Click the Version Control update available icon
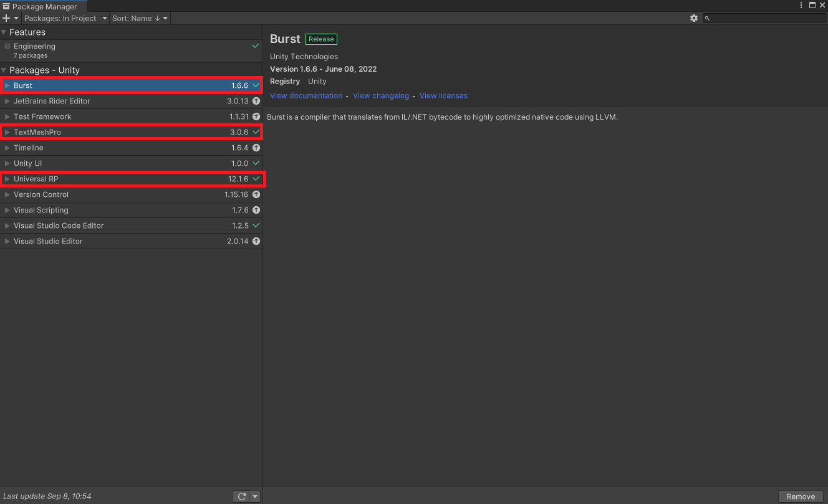 tap(256, 194)
